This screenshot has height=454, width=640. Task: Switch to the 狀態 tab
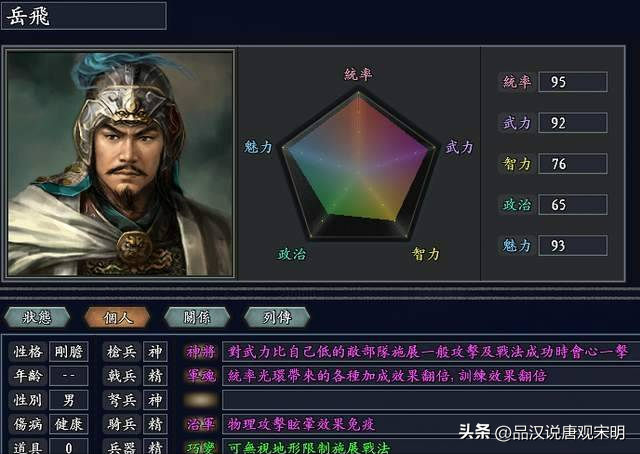(38, 317)
